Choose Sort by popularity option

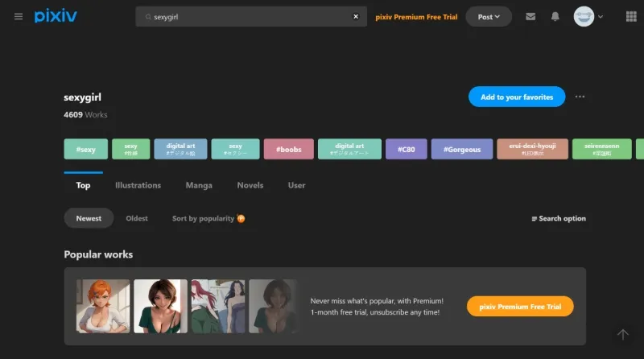pyautogui.click(x=203, y=218)
